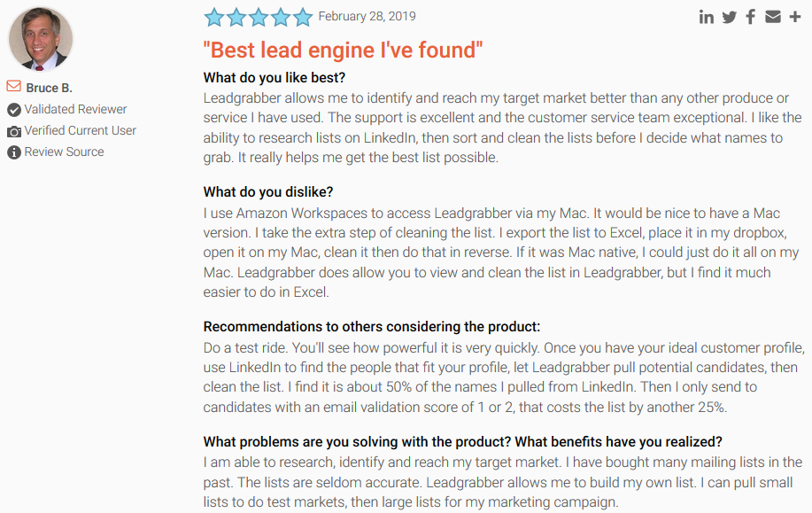
Task: Open the "Best lead engine I've found" title
Action: (x=344, y=51)
